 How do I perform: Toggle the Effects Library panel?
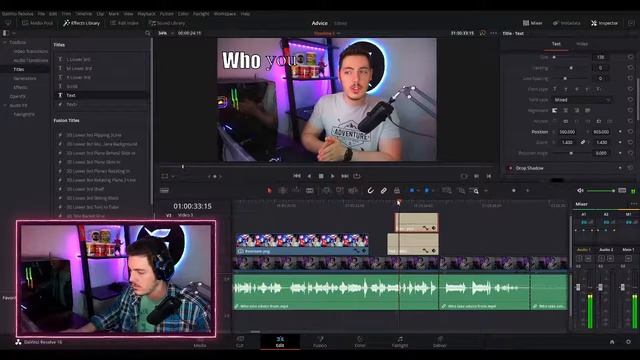(81, 23)
